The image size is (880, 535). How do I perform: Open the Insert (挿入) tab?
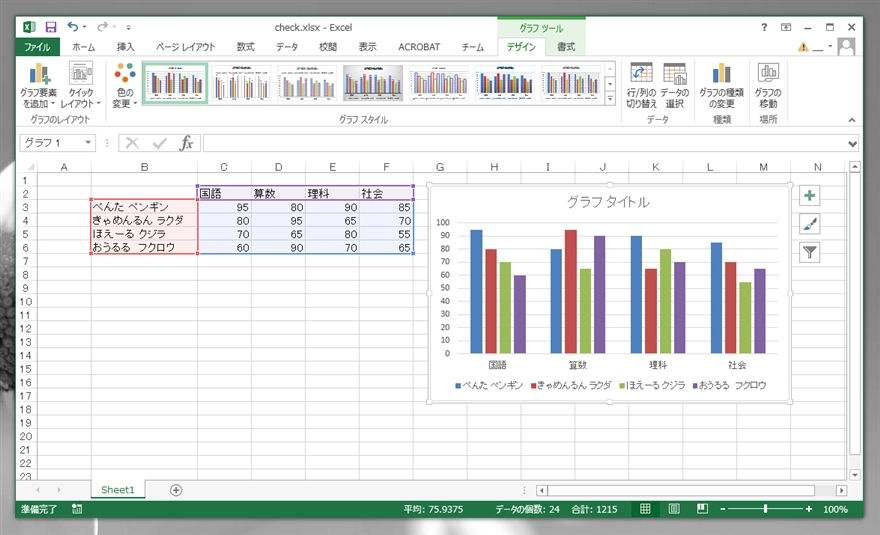pos(125,47)
